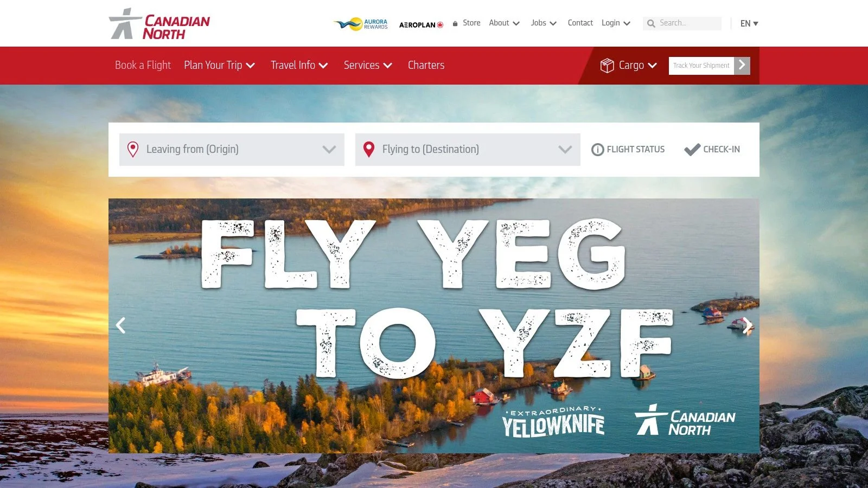Viewport: 868px width, 488px height.
Task: Open the Aeroplan logo link
Action: (421, 24)
